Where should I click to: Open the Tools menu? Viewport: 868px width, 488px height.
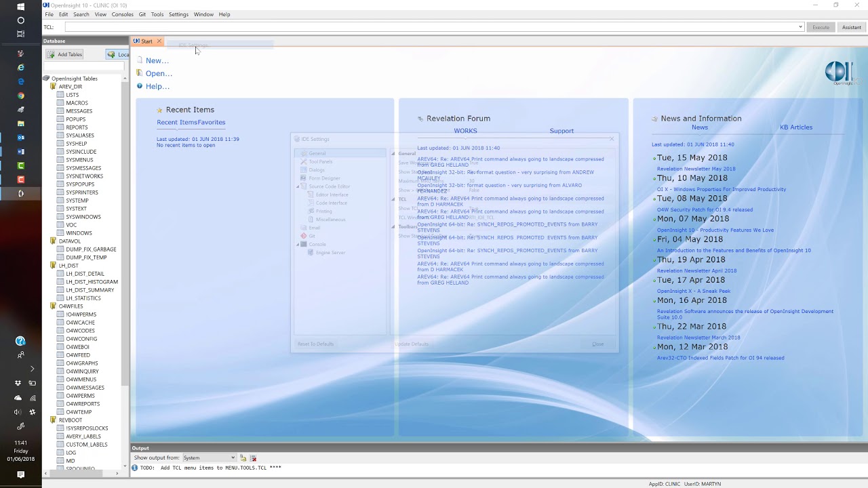tap(157, 14)
